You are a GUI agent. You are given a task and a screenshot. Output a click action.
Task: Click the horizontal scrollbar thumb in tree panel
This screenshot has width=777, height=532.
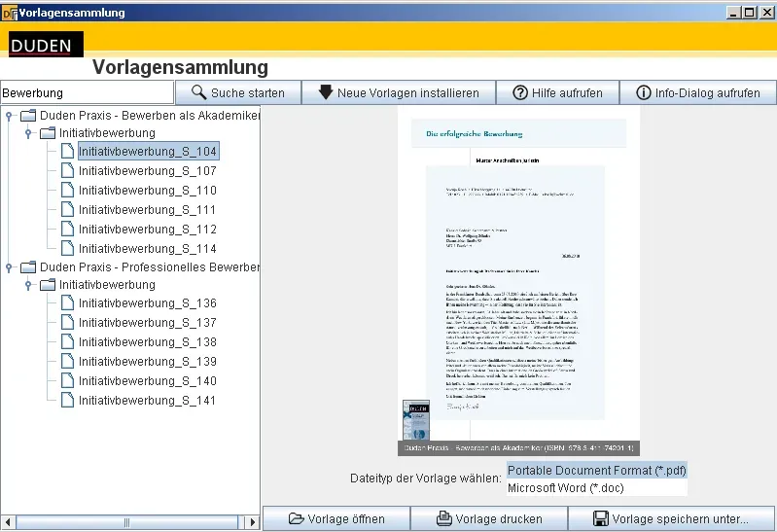tap(126, 522)
